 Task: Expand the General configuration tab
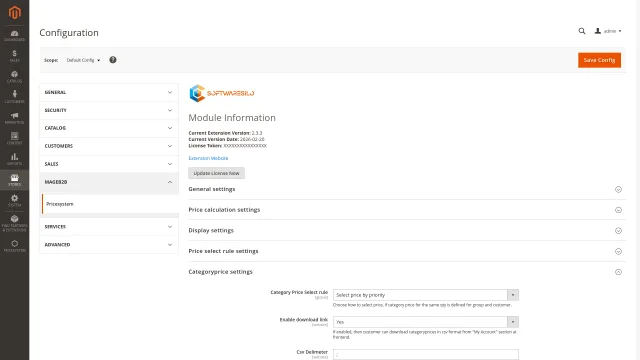(109, 92)
